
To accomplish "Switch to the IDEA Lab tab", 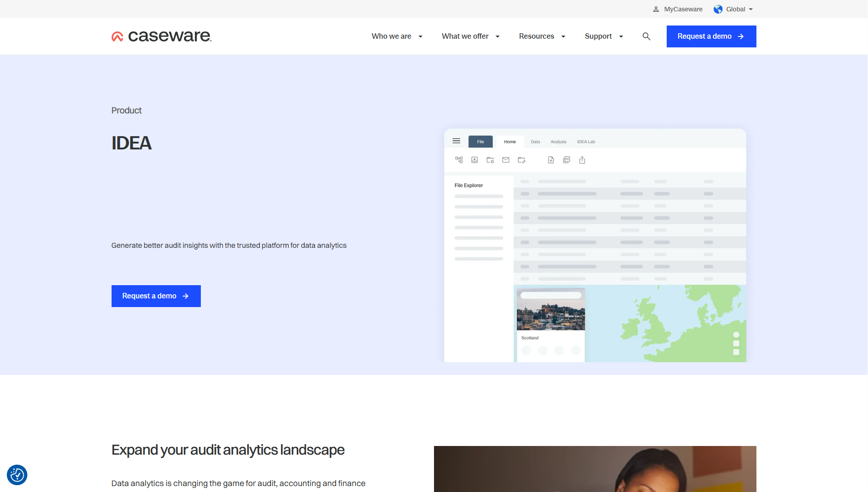I will 586,142.
